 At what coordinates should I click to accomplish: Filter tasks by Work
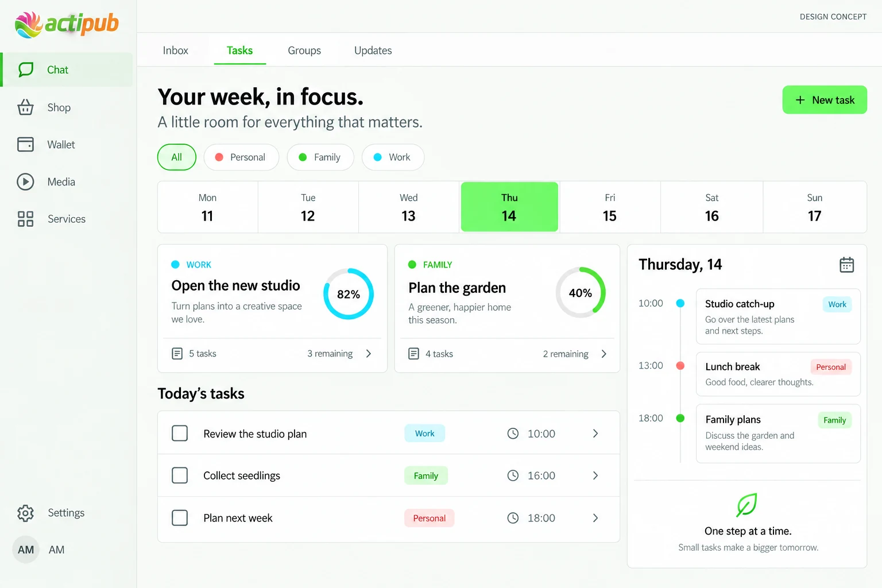coord(393,157)
